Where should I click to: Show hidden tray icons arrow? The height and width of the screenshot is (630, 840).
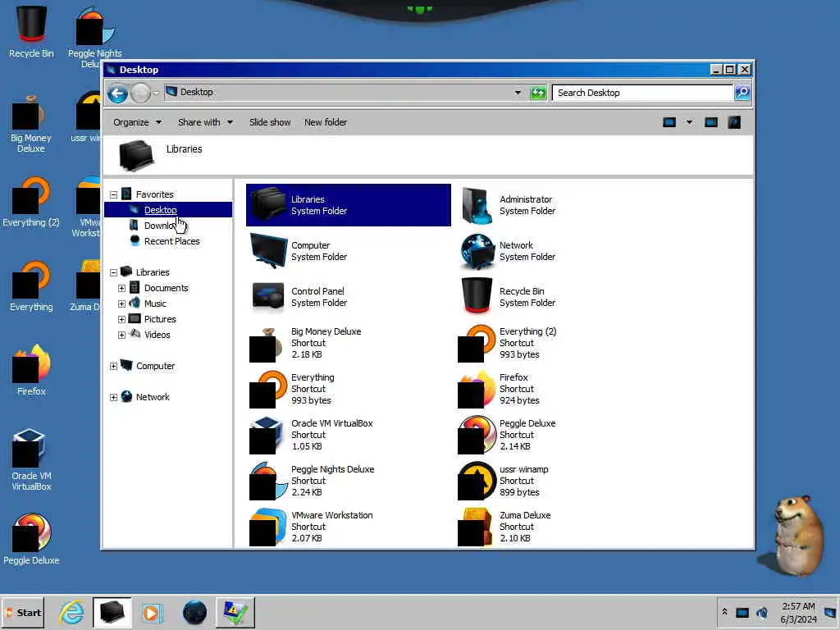point(725,612)
